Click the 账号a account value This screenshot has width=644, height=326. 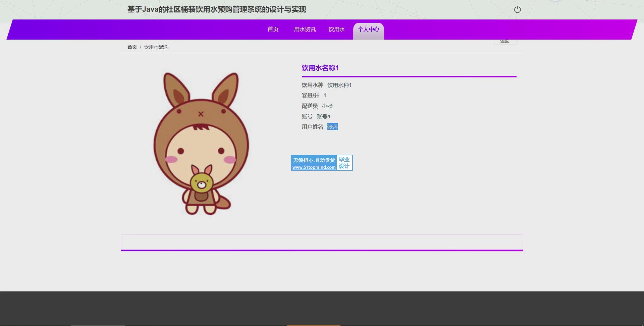pos(323,116)
